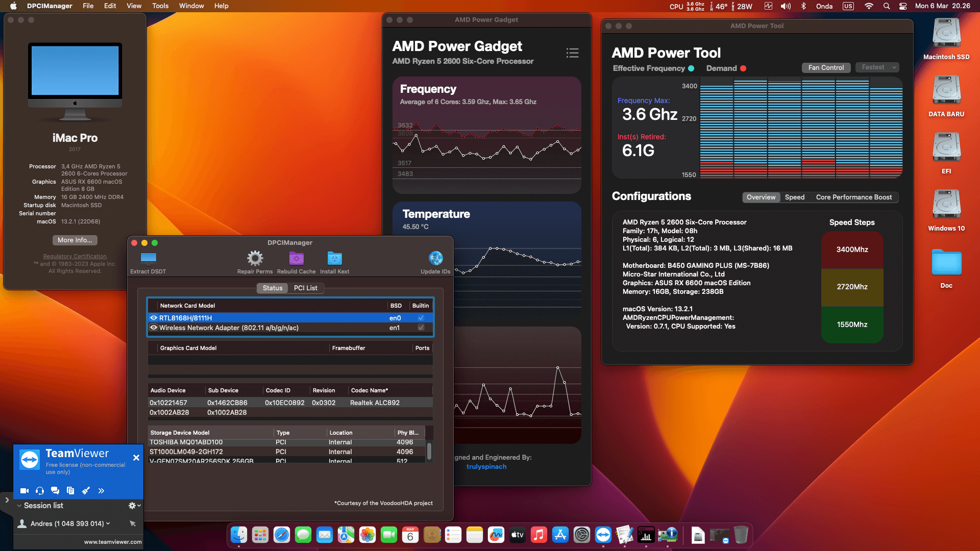The height and width of the screenshot is (551, 980).
Task: Close the TeamViewer panel with X
Action: click(x=136, y=458)
